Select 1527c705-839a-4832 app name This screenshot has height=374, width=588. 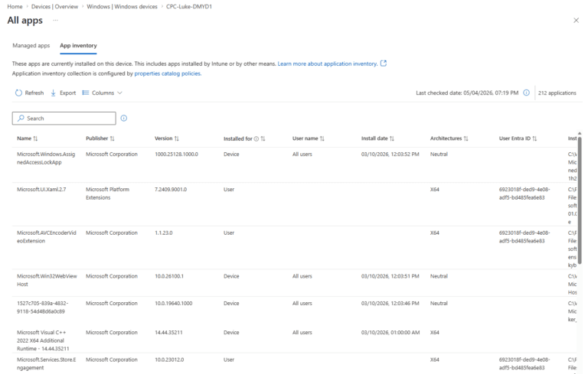point(42,307)
